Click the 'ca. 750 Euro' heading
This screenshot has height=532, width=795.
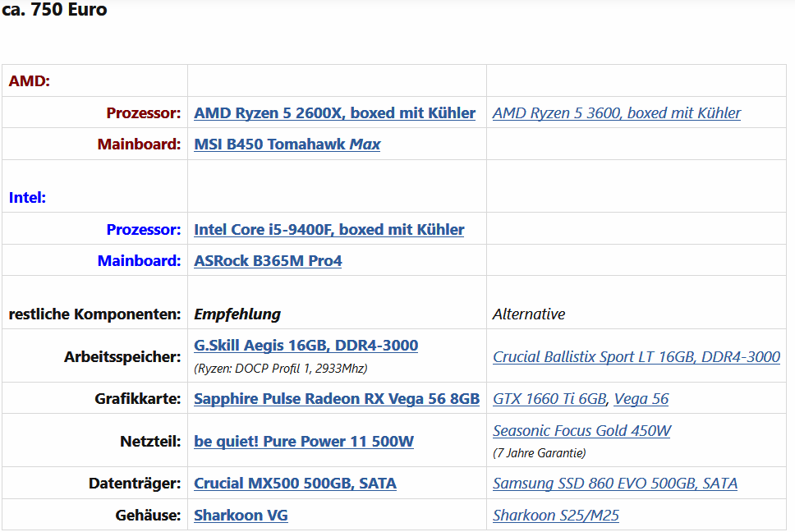pos(54,9)
